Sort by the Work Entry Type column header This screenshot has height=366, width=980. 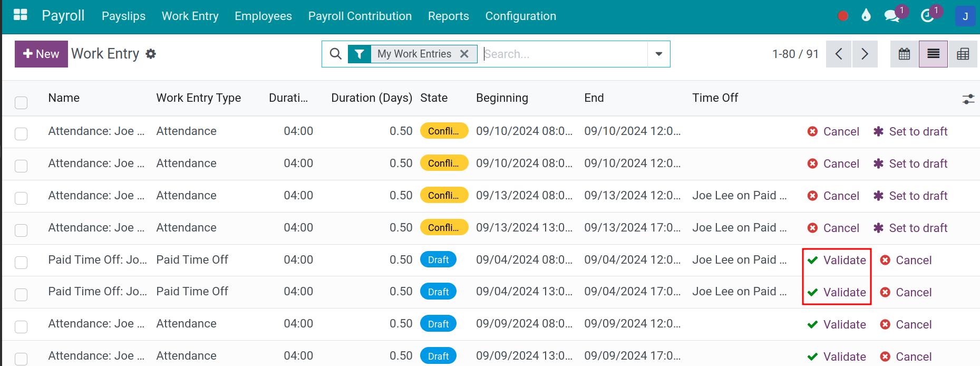(x=198, y=98)
